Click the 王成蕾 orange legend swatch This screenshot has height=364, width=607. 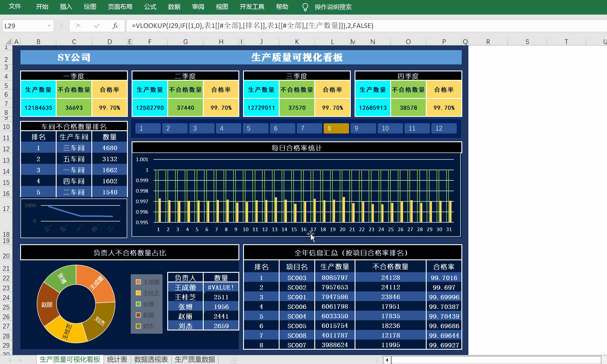click(139, 282)
